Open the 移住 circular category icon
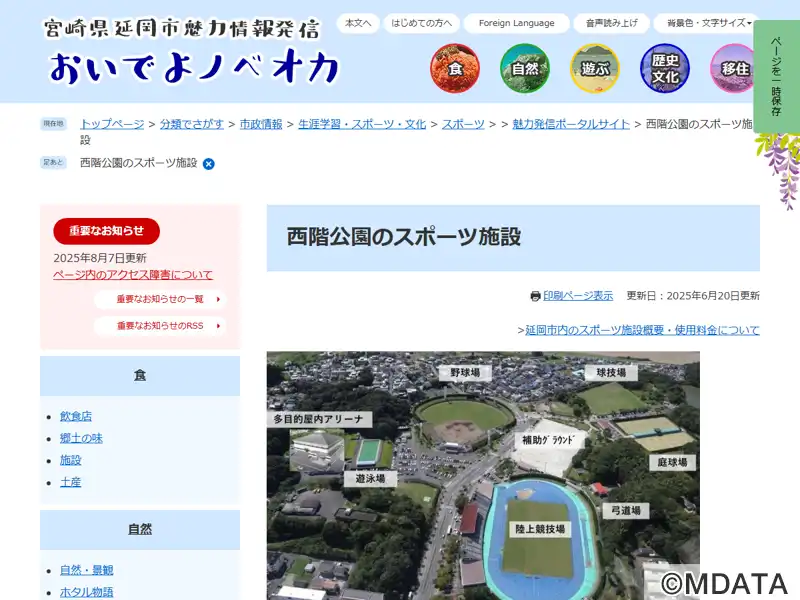The width and height of the screenshot is (800, 600). [734, 68]
